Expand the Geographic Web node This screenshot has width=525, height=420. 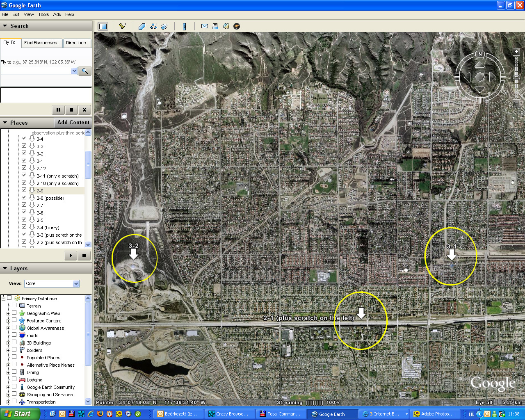(8, 313)
